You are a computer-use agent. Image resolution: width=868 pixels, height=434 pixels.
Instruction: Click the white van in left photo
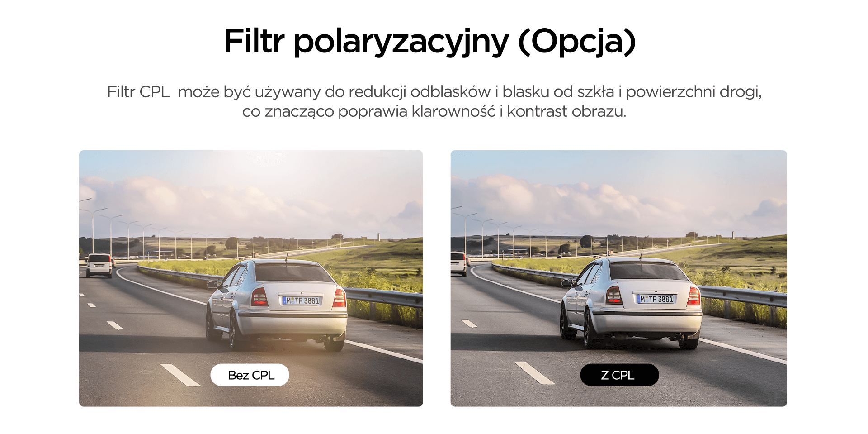[99, 265]
